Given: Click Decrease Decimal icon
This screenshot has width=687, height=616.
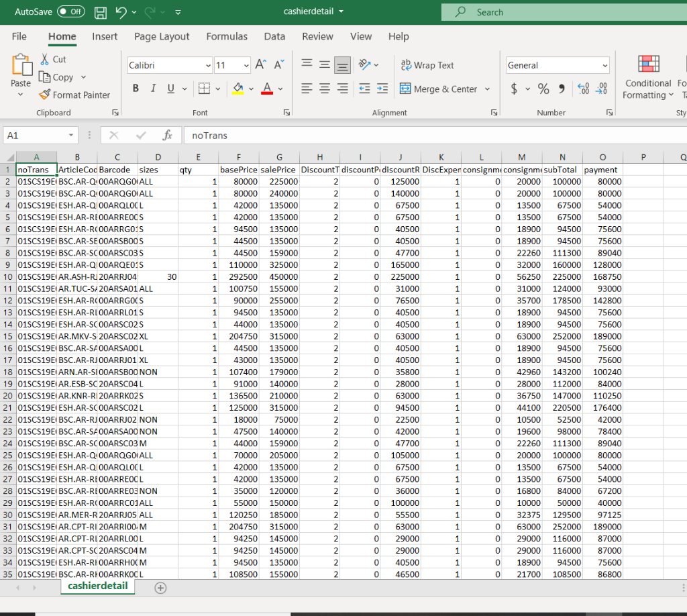Looking at the screenshot, I should click(602, 89).
